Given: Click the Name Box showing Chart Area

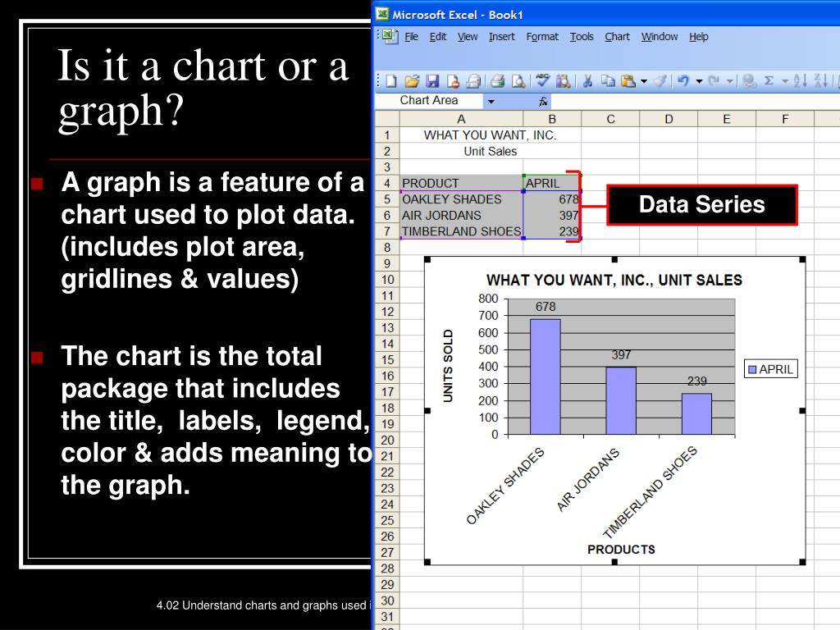Looking at the screenshot, I should [429, 101].
